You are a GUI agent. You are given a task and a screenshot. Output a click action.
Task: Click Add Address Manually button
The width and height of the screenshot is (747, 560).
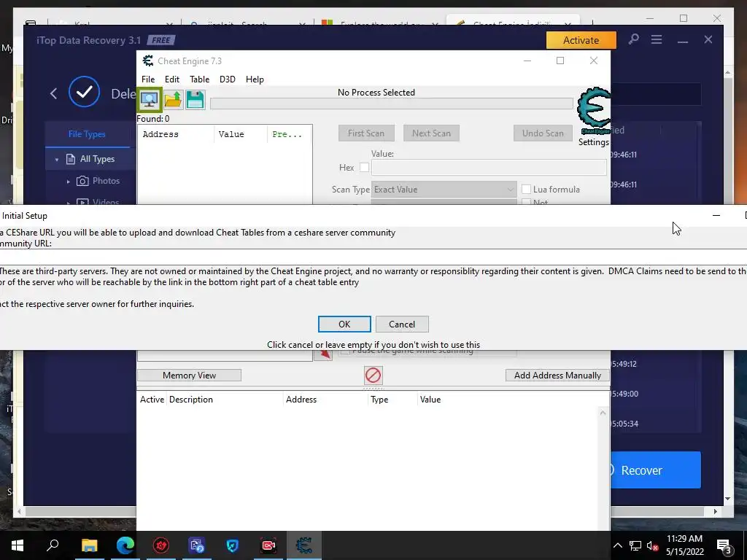(557, 376)
